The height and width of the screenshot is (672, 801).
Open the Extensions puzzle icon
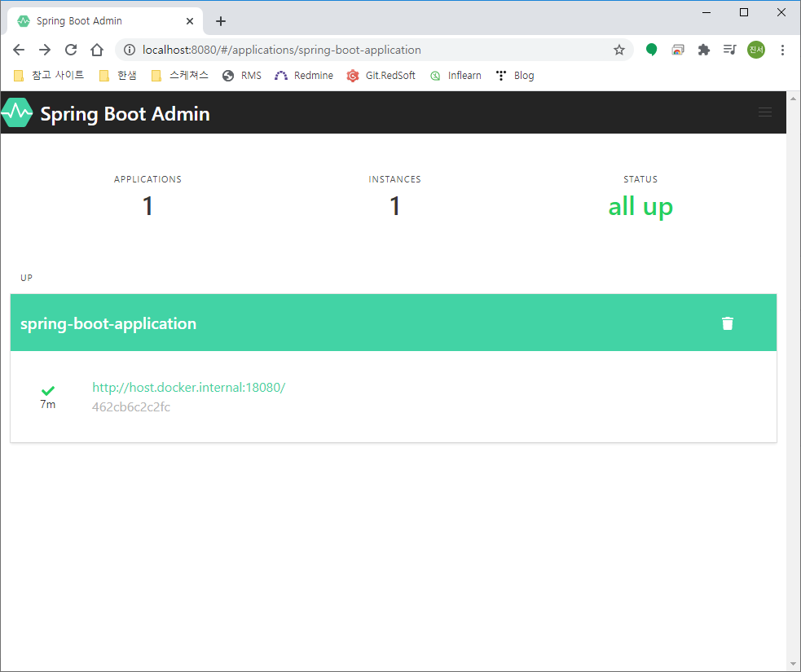click(704, 50)
